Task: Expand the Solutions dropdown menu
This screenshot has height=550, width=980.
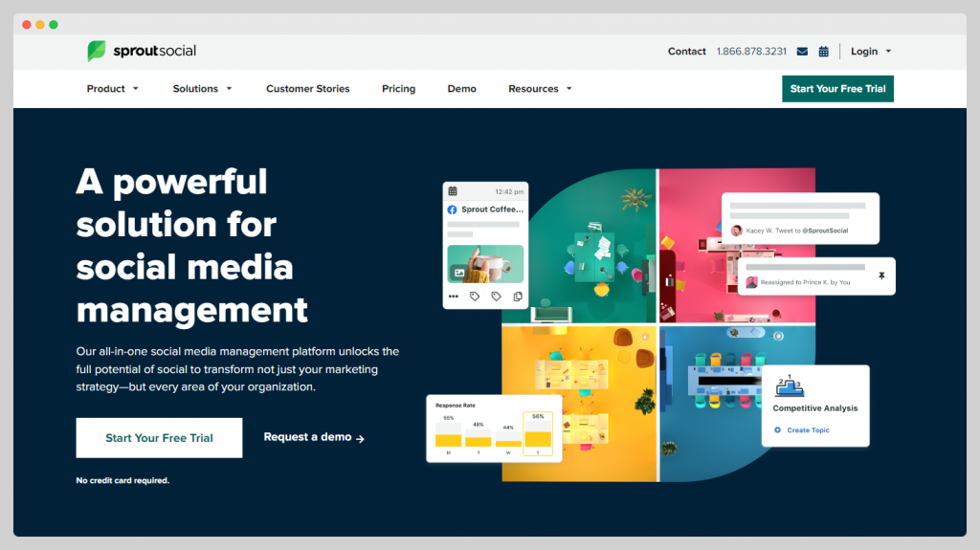Action: tap(202, 89)
